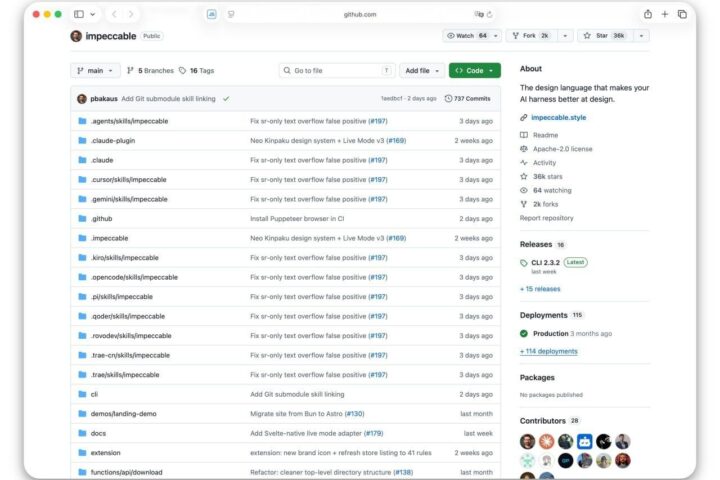Open the CLI 2.3.2 latest release
Viewport: 720px width, 480px height.
(546, 263)
